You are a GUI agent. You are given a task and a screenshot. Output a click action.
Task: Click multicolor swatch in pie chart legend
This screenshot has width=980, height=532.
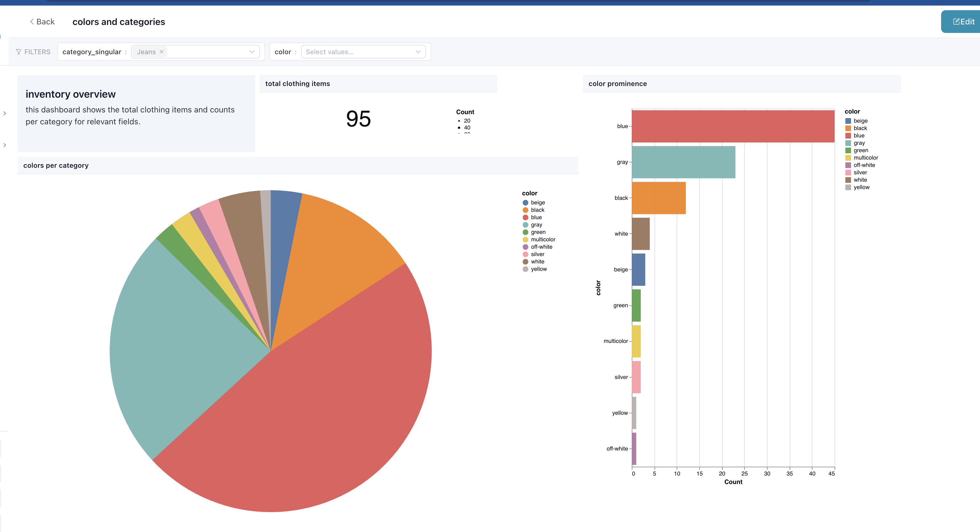coord(526,240)
